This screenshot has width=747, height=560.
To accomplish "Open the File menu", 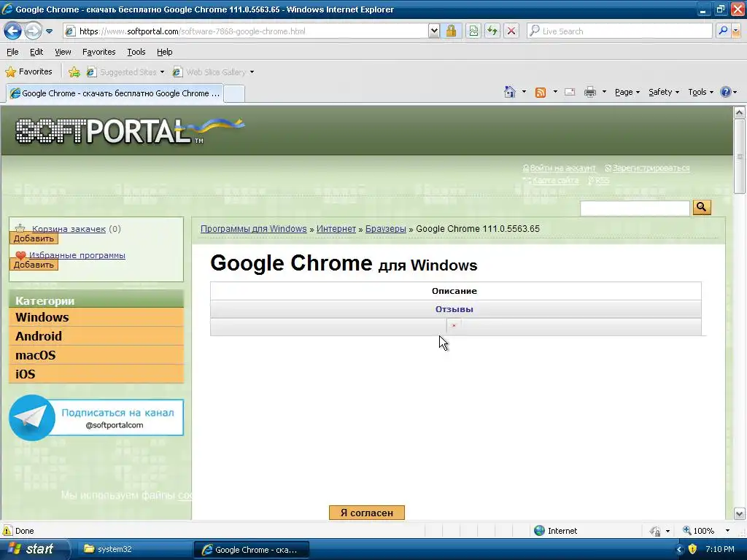I will point(12,52).
